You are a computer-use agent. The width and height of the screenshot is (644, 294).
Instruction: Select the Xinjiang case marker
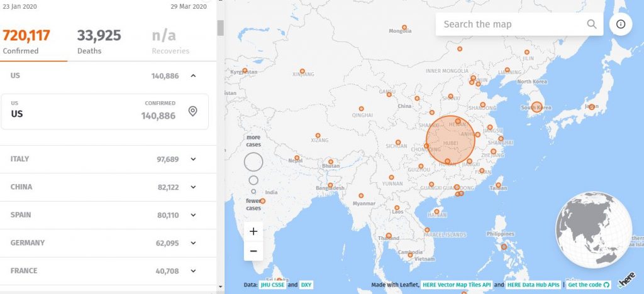303,71
